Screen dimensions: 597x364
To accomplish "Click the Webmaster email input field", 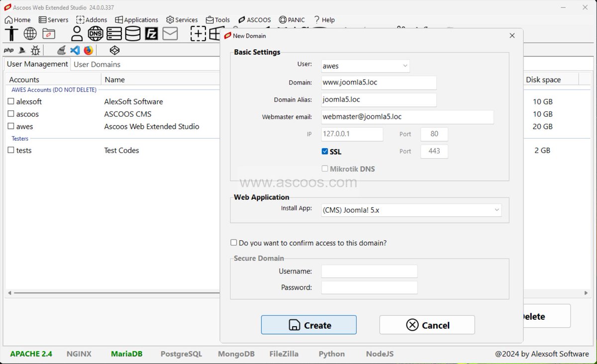I will (x=407, y=117).
